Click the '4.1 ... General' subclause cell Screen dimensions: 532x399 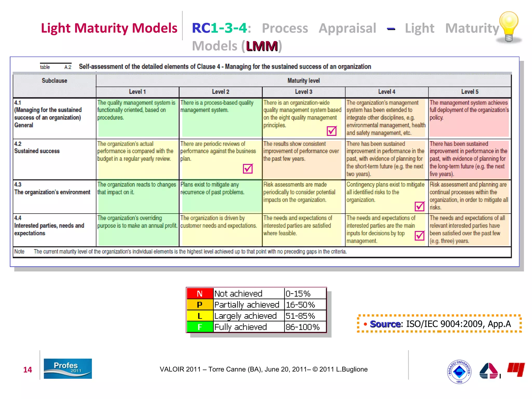[55, 118]
